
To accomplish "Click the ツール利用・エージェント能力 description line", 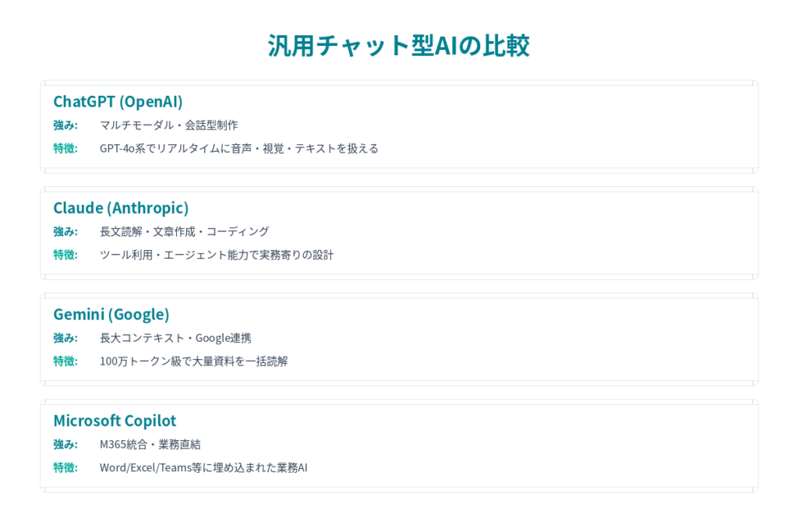I will click(216, 255).
